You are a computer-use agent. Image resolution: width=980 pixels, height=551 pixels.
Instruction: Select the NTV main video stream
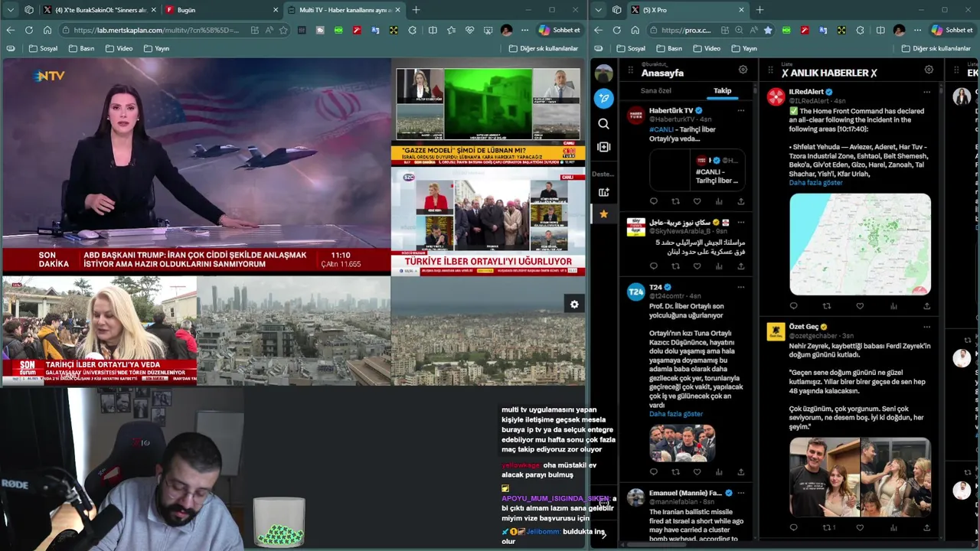[196, 166]
